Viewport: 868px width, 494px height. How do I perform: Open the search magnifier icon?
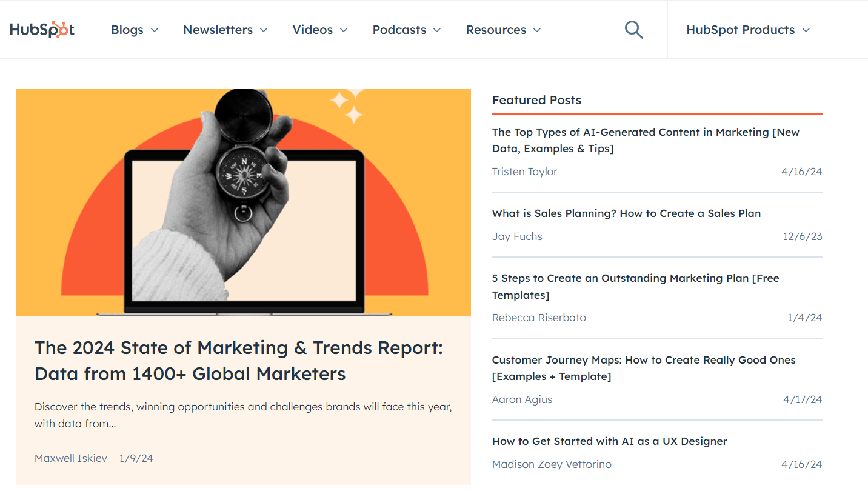(633, 29)
